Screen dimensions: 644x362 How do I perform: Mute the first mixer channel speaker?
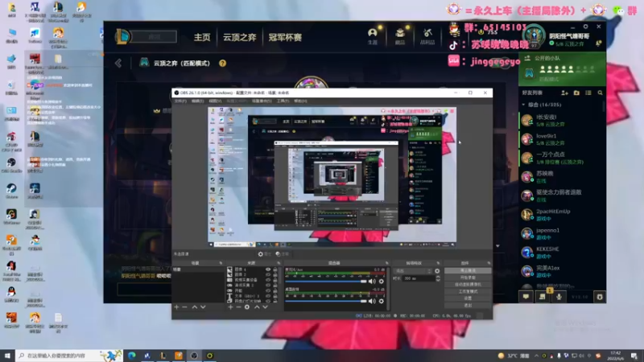372,281
